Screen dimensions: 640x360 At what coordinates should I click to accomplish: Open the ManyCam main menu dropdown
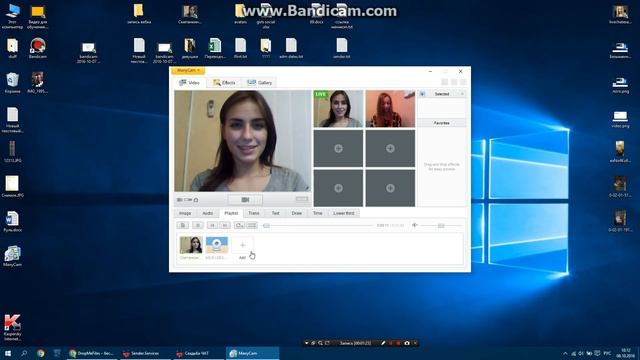(x=188, y=71)
